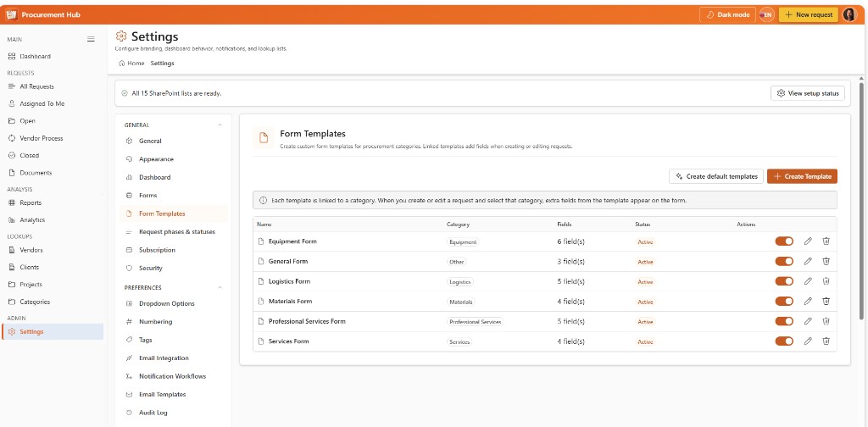
Task: Click the home icon in breadcrumb
Action: pos(122,63)
